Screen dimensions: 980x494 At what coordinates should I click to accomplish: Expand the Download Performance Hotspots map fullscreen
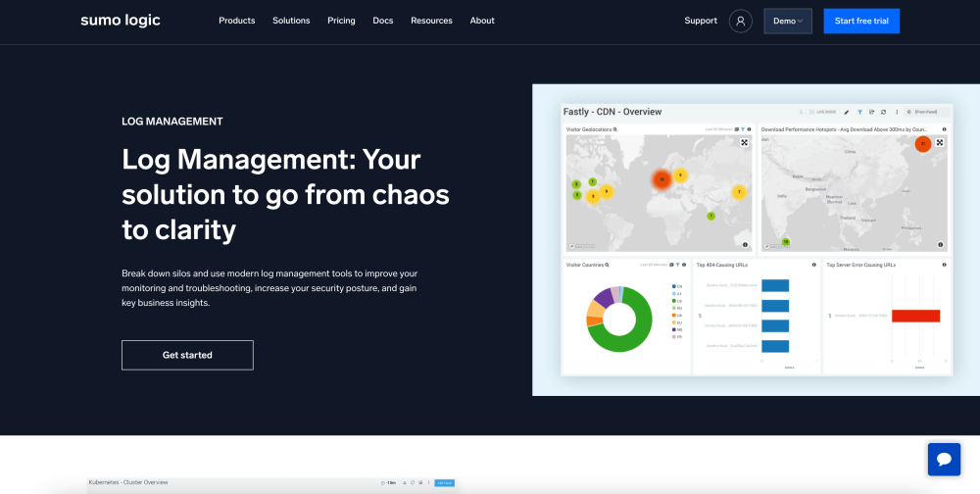(940, 143)
